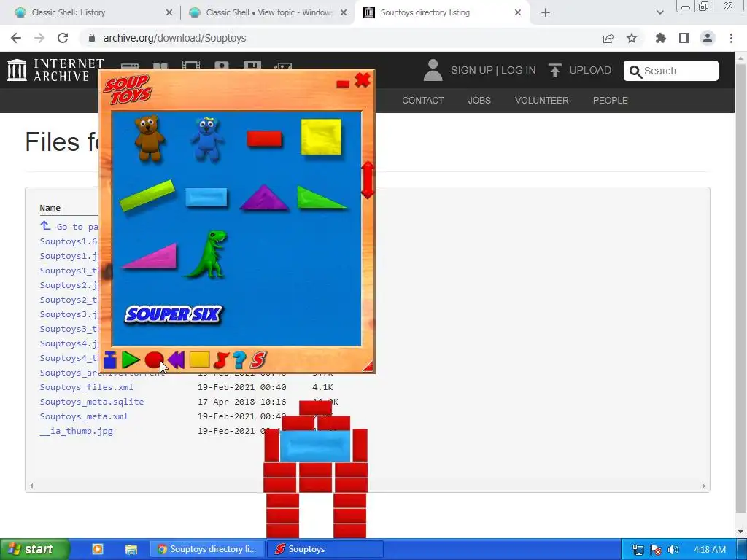Open the __ia_thumb.jpg link
This screenshot has height=560, width=747.
(x=76, y=431)
